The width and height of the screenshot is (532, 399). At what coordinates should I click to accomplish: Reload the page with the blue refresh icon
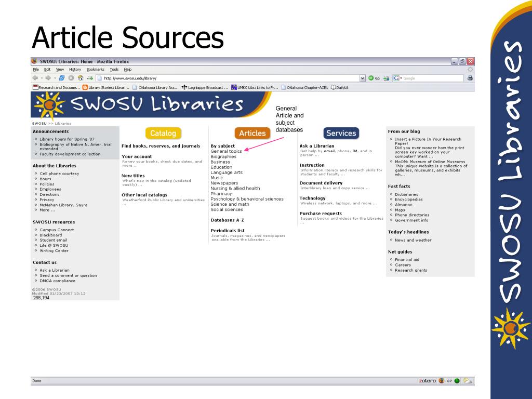pyautogui.click(x=62, y=78)
